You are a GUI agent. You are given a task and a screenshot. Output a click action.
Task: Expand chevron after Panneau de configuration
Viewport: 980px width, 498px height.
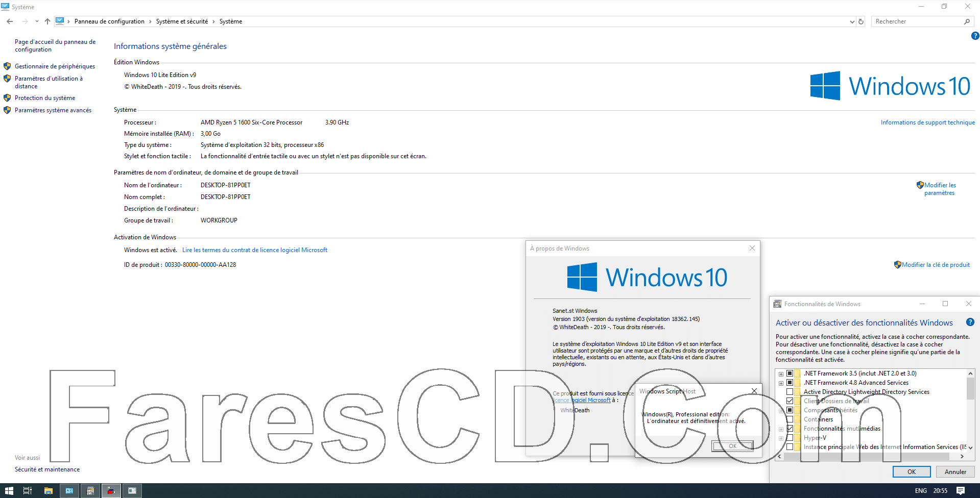[150, 21]
